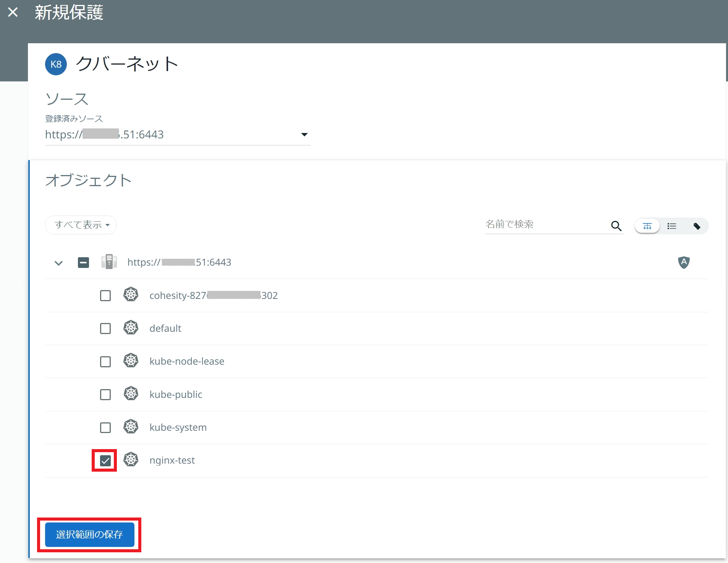Toggle the source cluster partial-selection checkbox

coord(83,263)
